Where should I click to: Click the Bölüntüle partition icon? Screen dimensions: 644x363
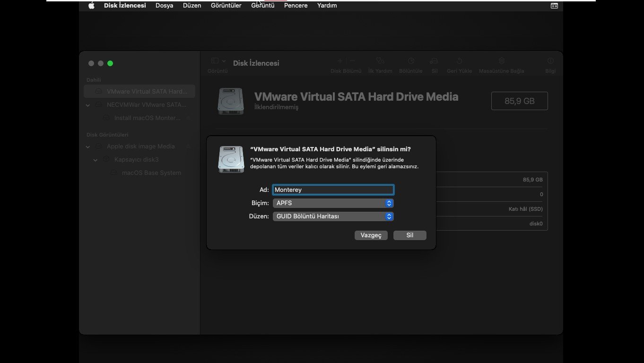pyautogui.click(x=411, y=61)
